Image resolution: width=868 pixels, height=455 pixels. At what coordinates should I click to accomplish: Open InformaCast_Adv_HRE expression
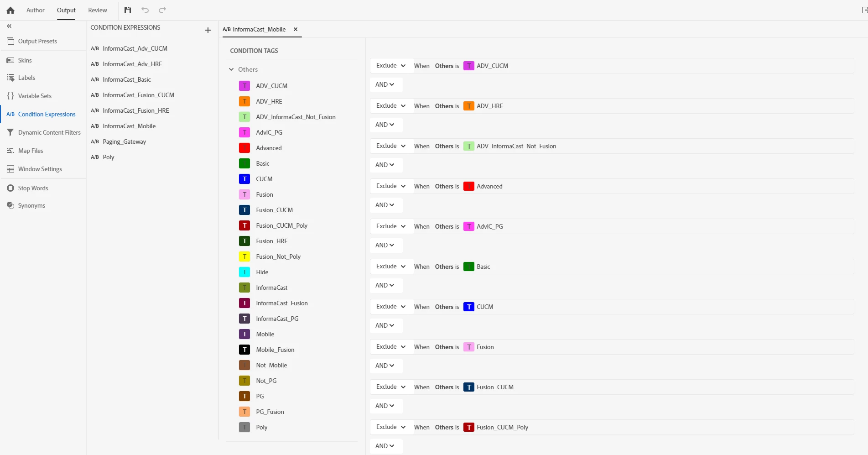pos(132,64)
